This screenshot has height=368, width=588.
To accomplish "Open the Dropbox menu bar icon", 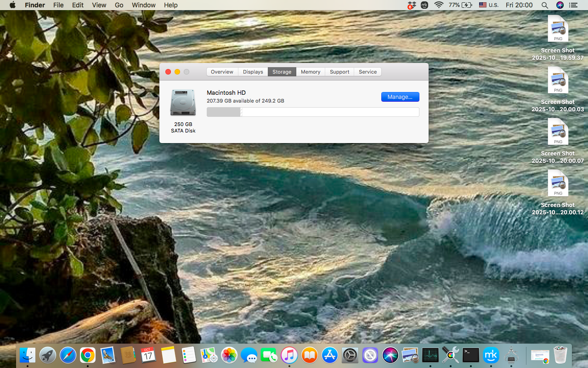I will pos(411,5).
